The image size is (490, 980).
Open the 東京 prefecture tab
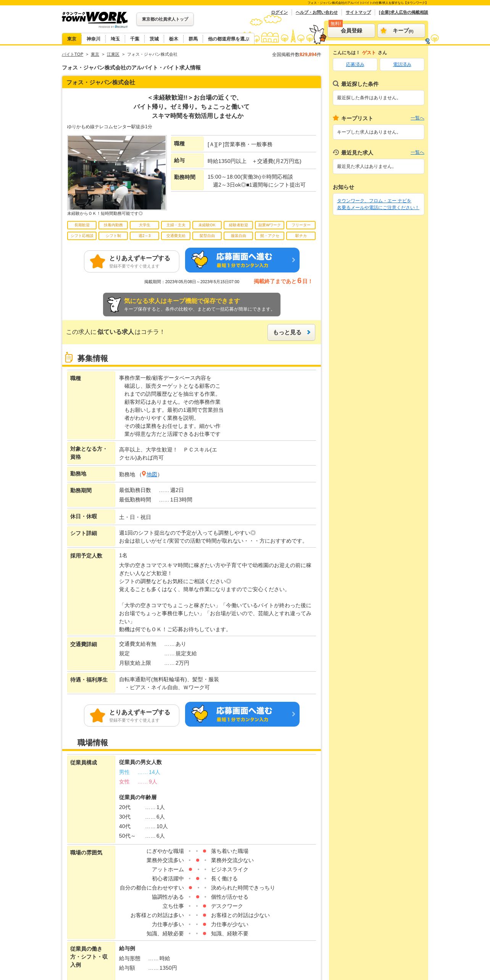(72, 39)
